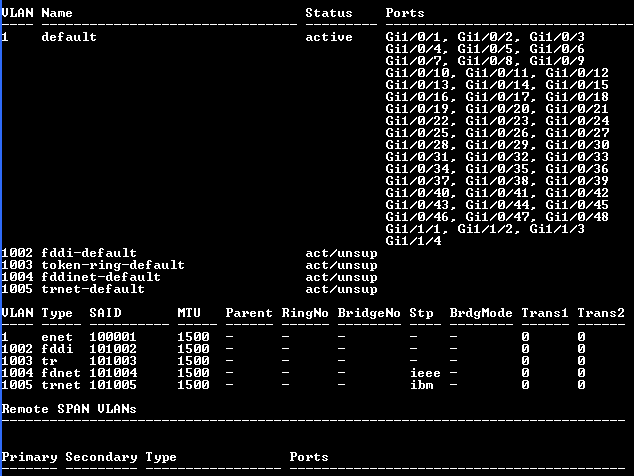Select SAID value 101004

coord(113,373)
